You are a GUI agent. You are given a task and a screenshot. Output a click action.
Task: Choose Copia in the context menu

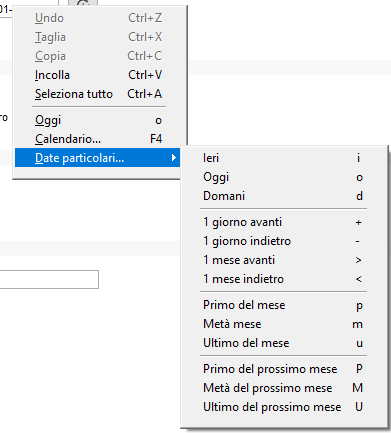99,56
